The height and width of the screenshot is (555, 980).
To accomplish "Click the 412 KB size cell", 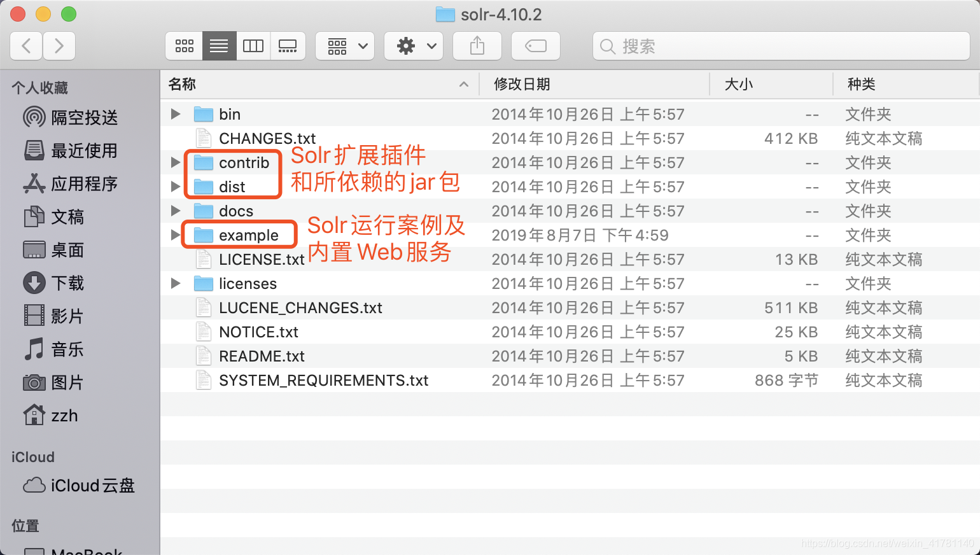I will tap(791, 138).
